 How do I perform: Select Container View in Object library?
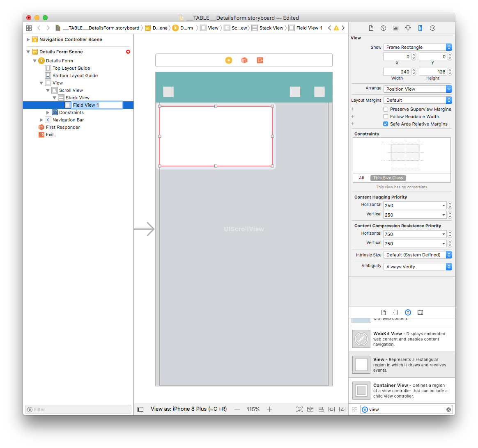tap(402, 391)
